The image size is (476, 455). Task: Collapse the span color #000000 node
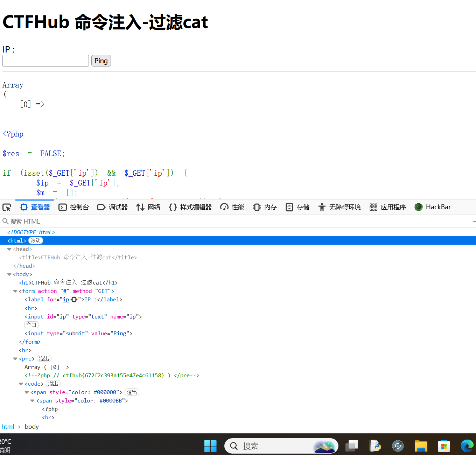pos(27,392)
